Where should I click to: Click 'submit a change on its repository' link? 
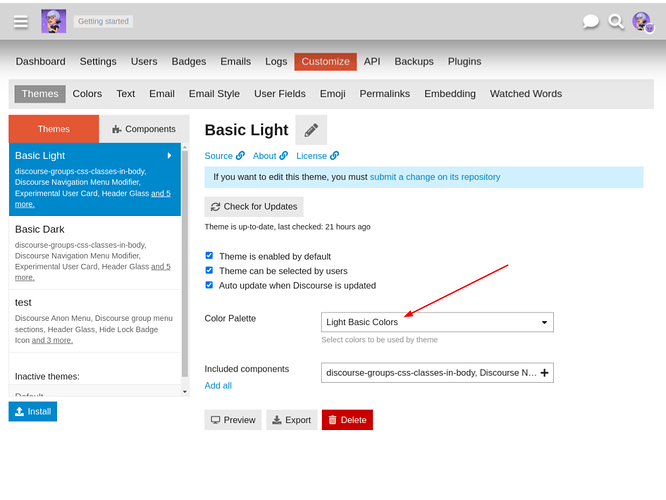point(435,177)
